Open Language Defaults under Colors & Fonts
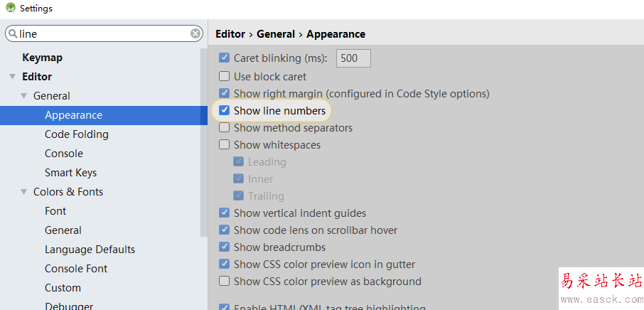The height and width of the screenshot is (310, 644). pyautogui.click(x=90, y=250)
